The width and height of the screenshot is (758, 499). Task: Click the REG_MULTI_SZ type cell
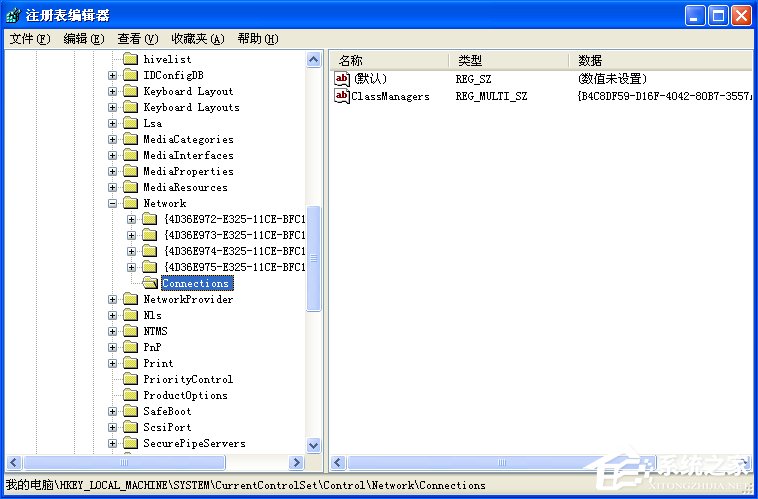(491, 96)
